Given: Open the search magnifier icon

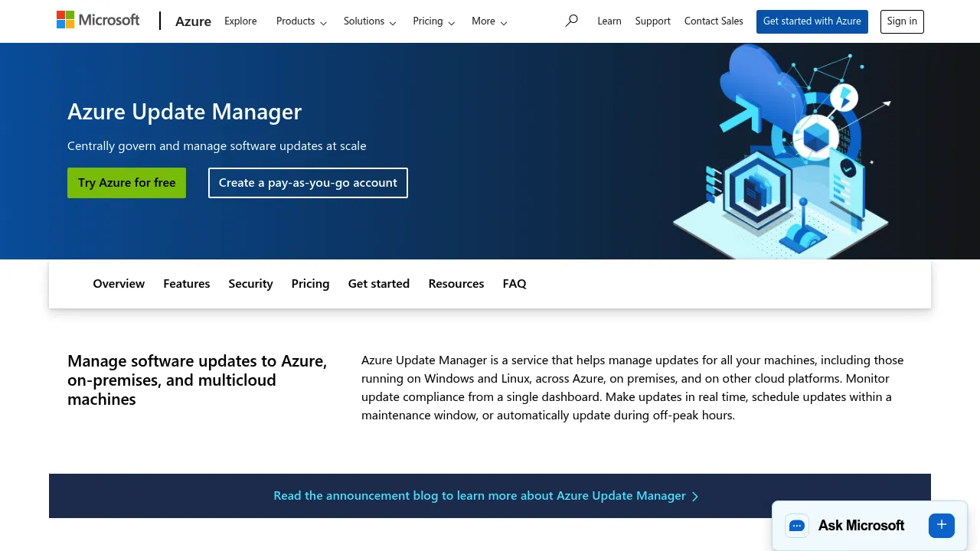Looking at the screenshot, I should click(571, 21).
